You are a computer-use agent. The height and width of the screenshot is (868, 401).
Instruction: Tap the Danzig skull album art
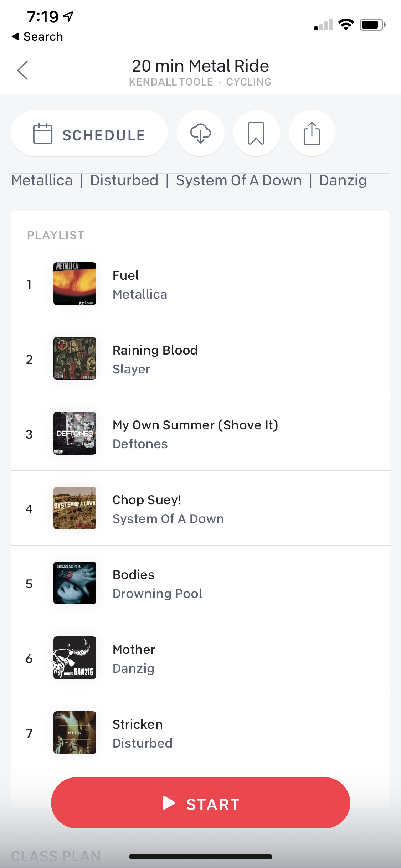[75, 658]
